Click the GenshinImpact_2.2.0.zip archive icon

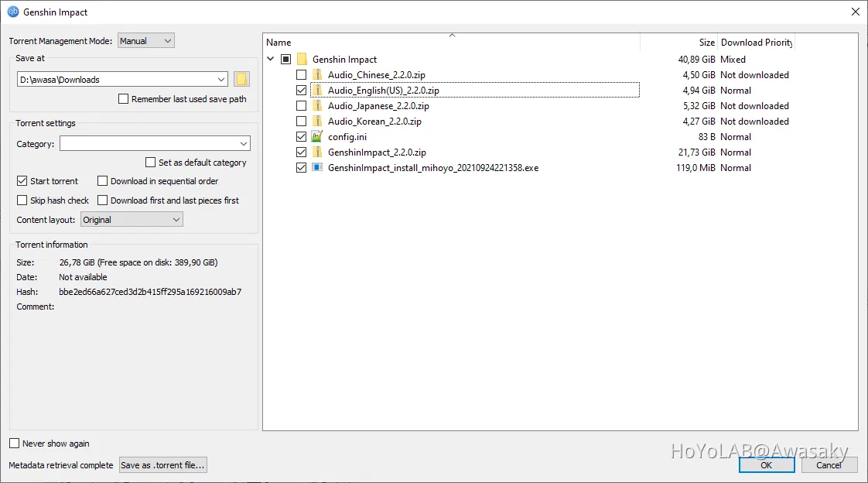[317, 152]
